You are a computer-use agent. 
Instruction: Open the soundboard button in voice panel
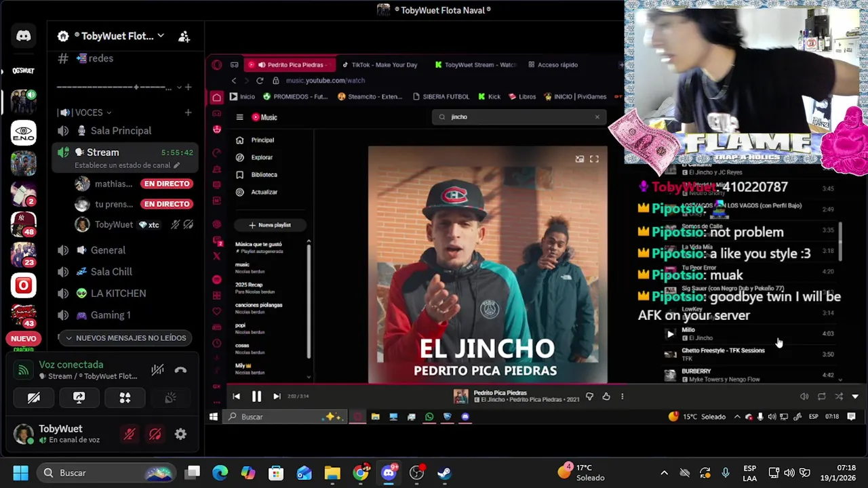[170, 398]
